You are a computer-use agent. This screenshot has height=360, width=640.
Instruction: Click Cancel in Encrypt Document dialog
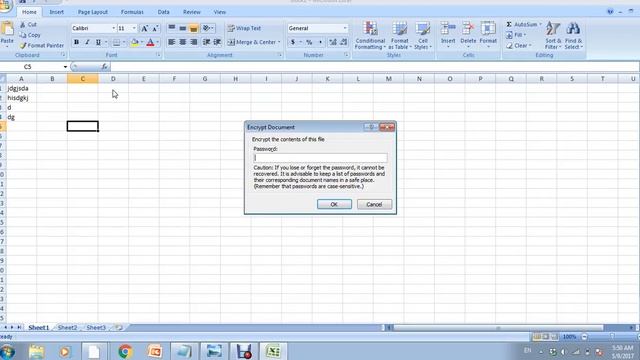[374, 204]
